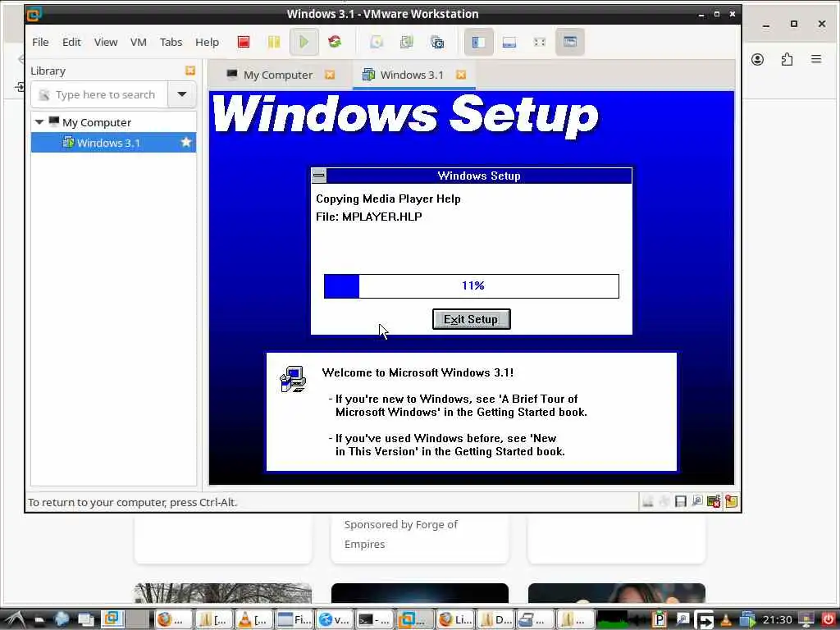Open the browser hamburger menu
The height and width of the screenshot is (630, 840).
coord(816,59)
